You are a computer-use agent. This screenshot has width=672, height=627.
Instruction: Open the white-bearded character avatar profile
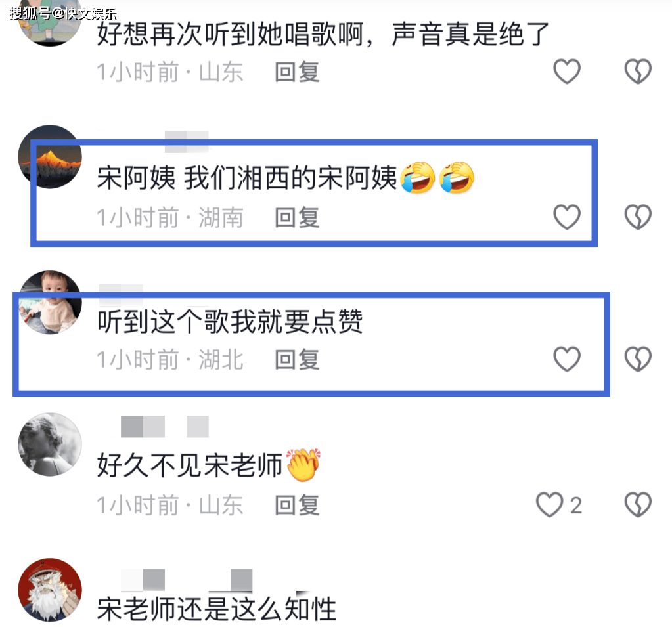click(x=50, y=590)
